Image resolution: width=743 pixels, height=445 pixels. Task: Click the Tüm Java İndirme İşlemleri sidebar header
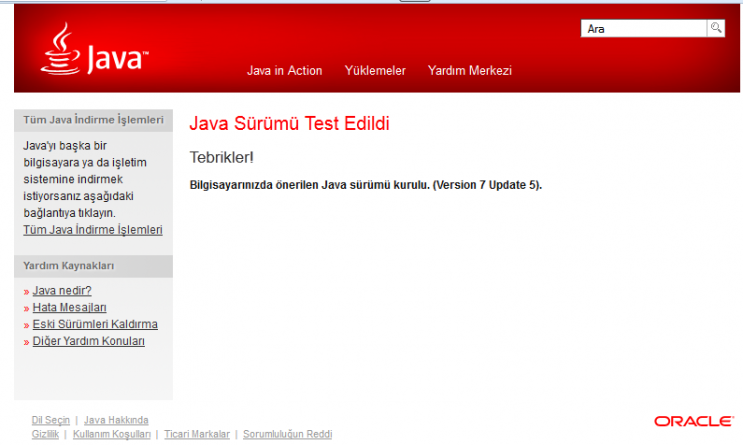(93, 120)
